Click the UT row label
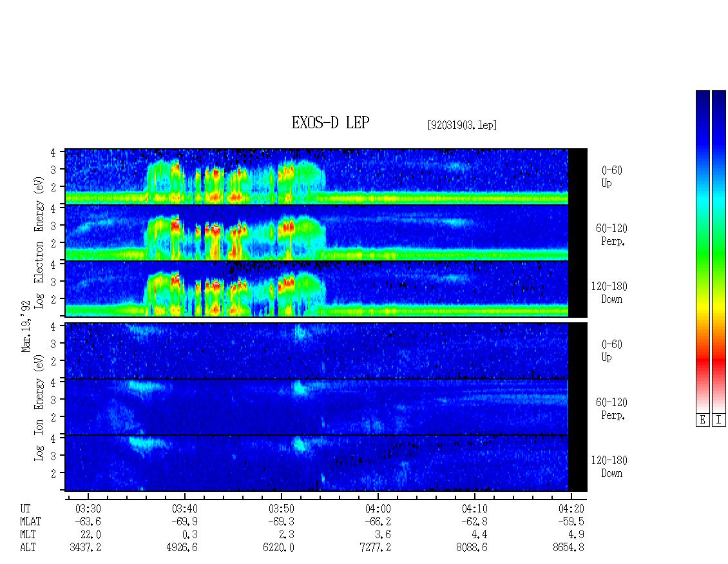The image size is (728, 564). click(x=25, y=509)
